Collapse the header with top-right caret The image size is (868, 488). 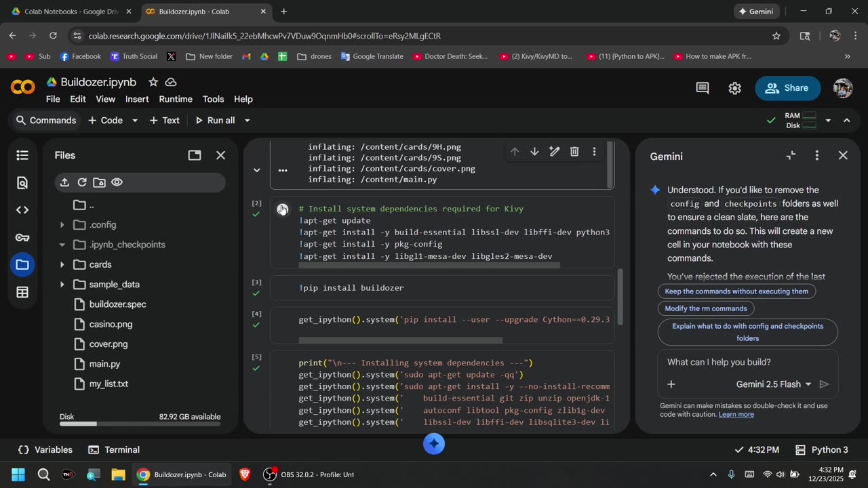846,121
